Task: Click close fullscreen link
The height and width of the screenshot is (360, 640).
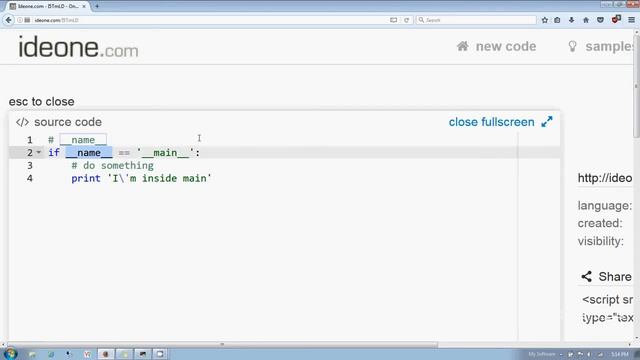Action: click(491, 122)
